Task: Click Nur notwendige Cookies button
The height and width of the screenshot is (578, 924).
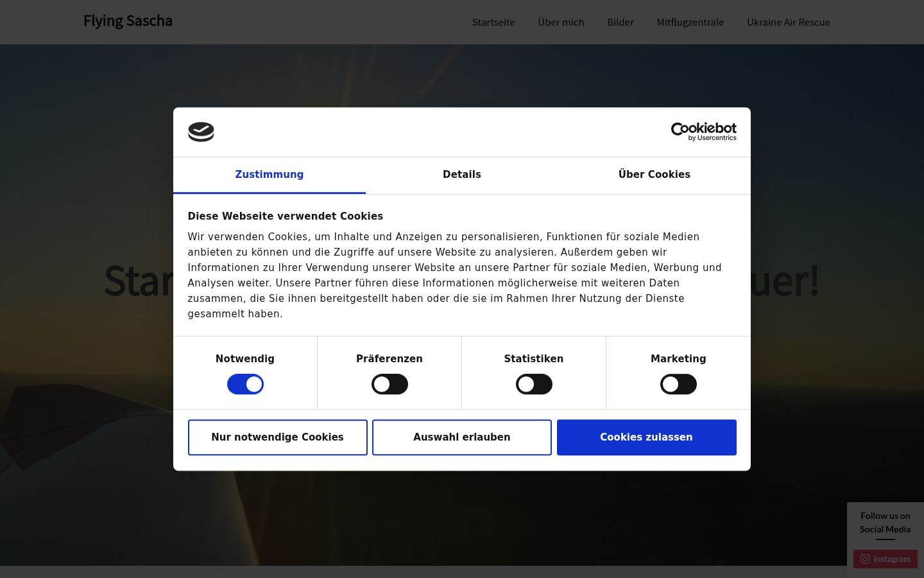Action: (278, 437)
